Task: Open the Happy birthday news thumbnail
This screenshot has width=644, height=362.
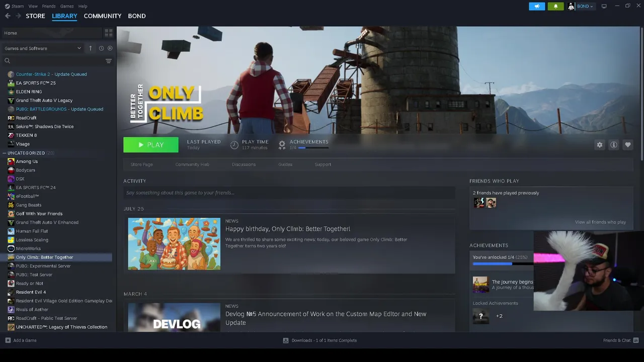Action: (174, 244)
